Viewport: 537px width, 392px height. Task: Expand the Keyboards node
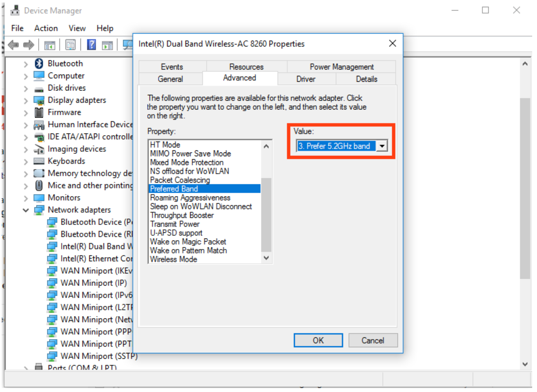pyautogui.click(x=26, y=162)
